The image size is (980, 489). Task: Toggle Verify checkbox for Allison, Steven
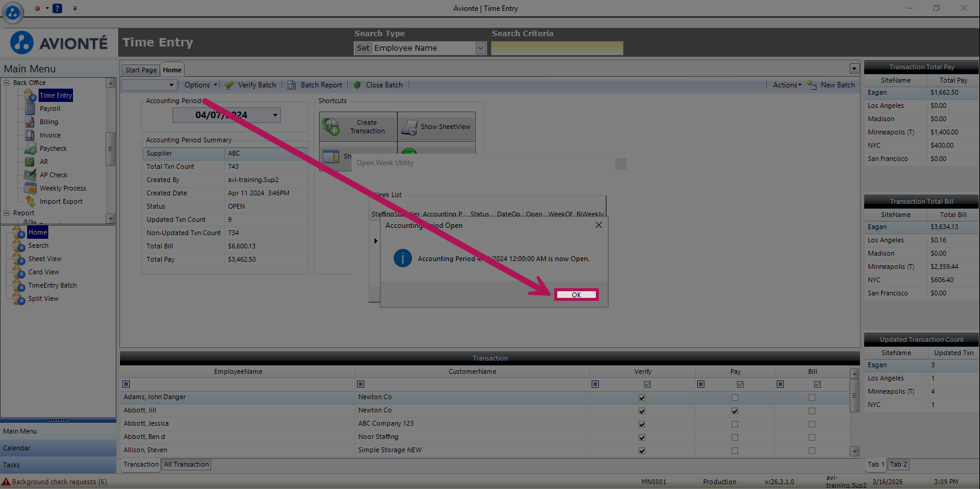click(x=642, y=450)
